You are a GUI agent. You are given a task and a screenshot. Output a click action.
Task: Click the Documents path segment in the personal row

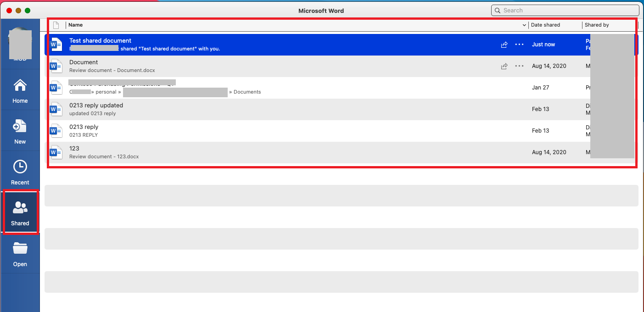click(247, 92)
